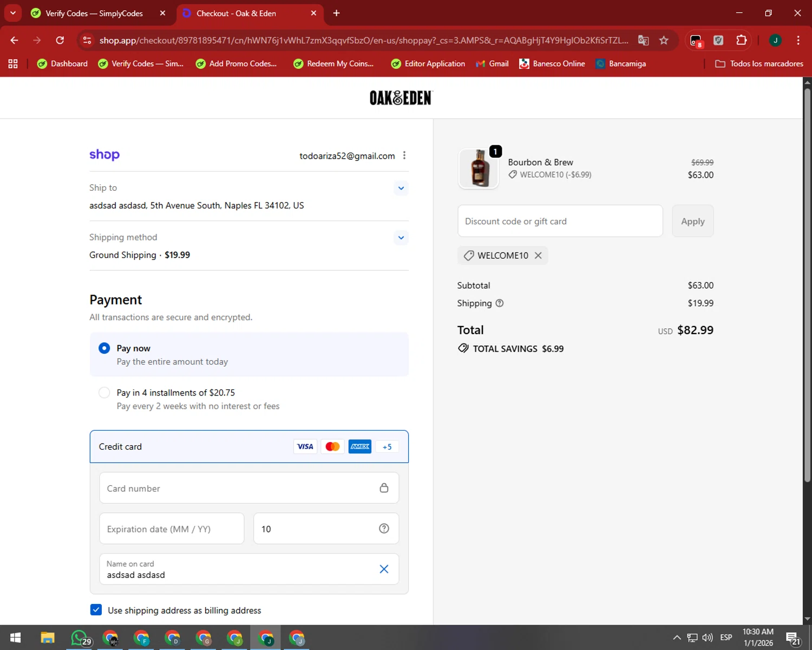Uncheck Use shipping address as billing address

coord(96,610)
